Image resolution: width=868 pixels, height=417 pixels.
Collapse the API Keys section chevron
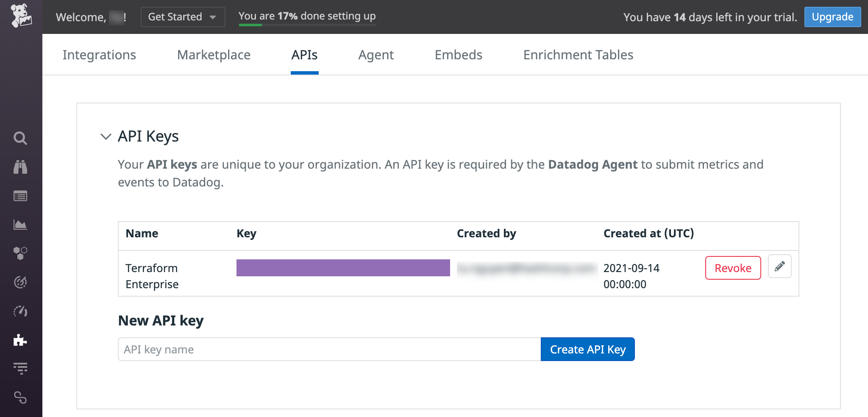tap(106, 136)
